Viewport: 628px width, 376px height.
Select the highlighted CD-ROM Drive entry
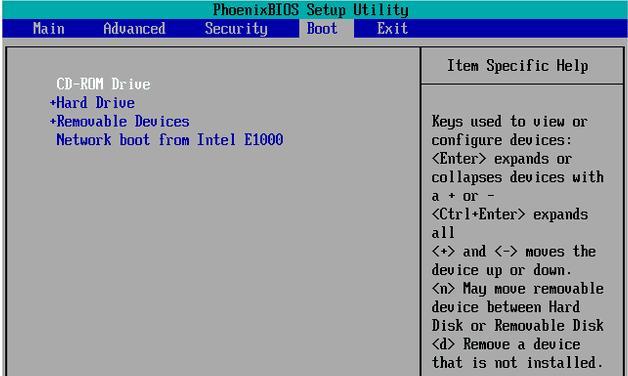click(x=103, y=84)
